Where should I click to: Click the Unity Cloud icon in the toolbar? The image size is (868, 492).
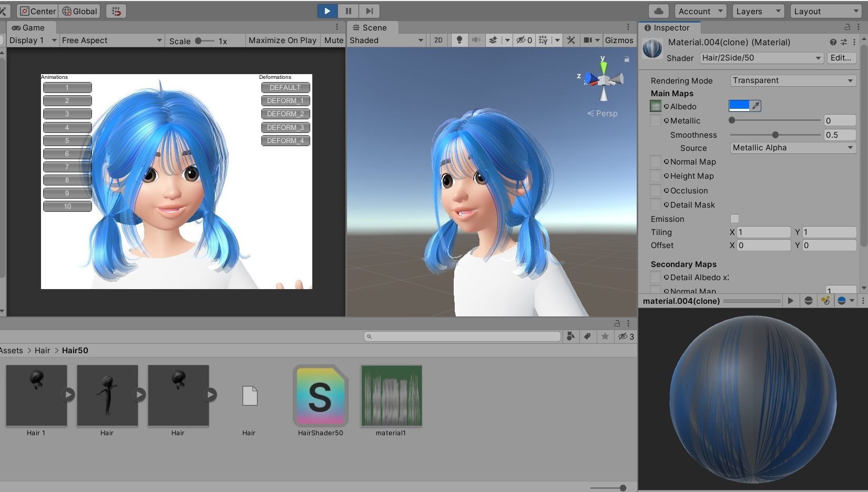point(658,11)
